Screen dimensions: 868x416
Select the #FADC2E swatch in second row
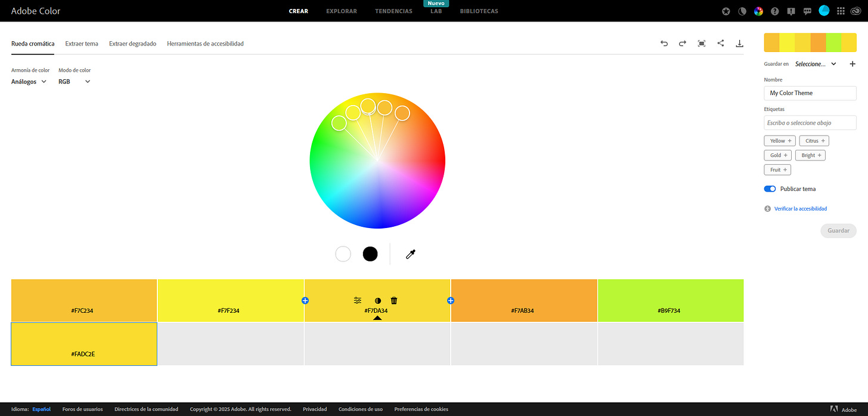pos(84,344)
